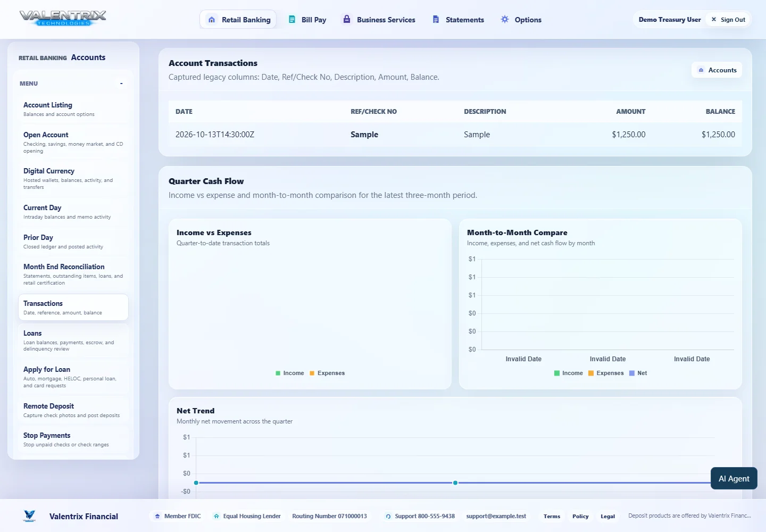Go to Stop Payments
766x532 pixels.
[x=73, y=439]
